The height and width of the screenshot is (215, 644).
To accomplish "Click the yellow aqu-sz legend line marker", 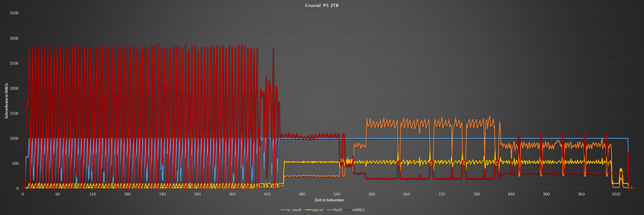I will click(308, 210).
